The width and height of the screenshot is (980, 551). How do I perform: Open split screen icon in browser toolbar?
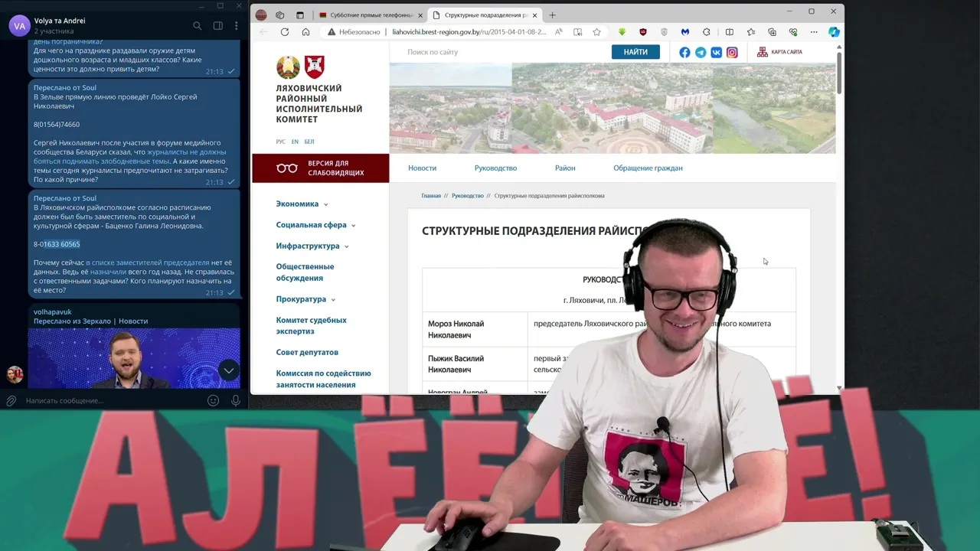[729, 32]
